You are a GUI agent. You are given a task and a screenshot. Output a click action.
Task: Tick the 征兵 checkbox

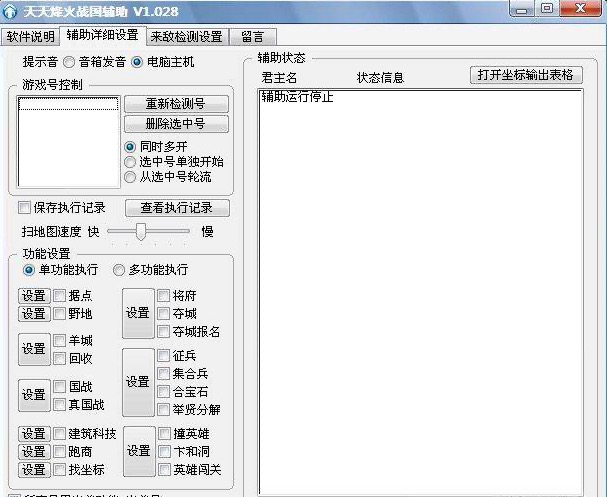click(163, 356)
